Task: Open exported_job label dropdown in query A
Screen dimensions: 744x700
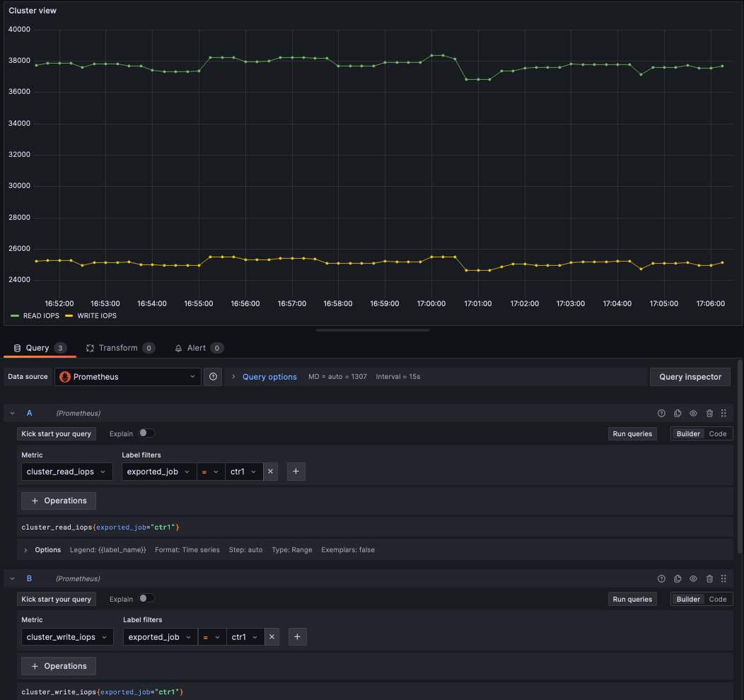Action: (159, 472)
